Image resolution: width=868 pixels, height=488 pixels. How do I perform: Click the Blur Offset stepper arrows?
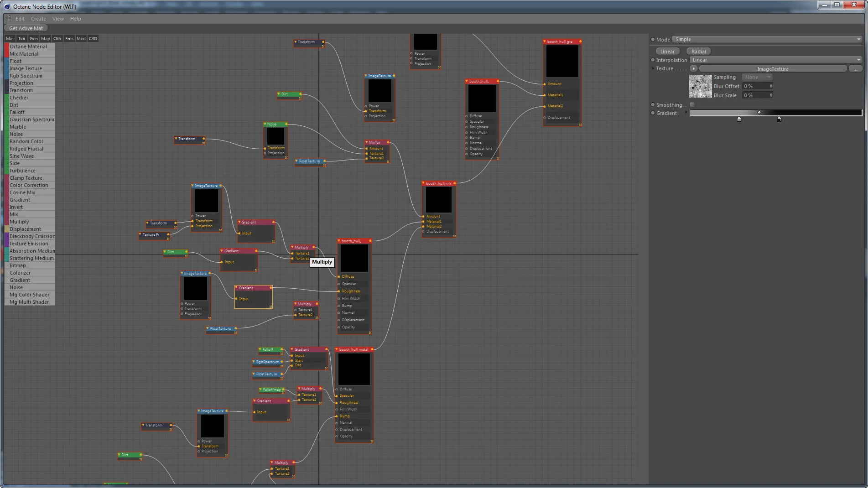(771, 86)
